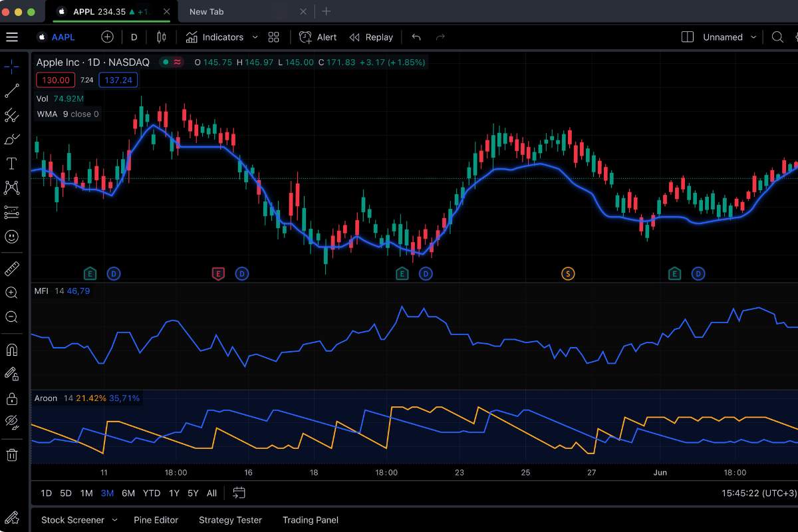Click the Apple Inc 1D NASDAQ title
This screenshot has height=532, width=798.
[92, 62]
